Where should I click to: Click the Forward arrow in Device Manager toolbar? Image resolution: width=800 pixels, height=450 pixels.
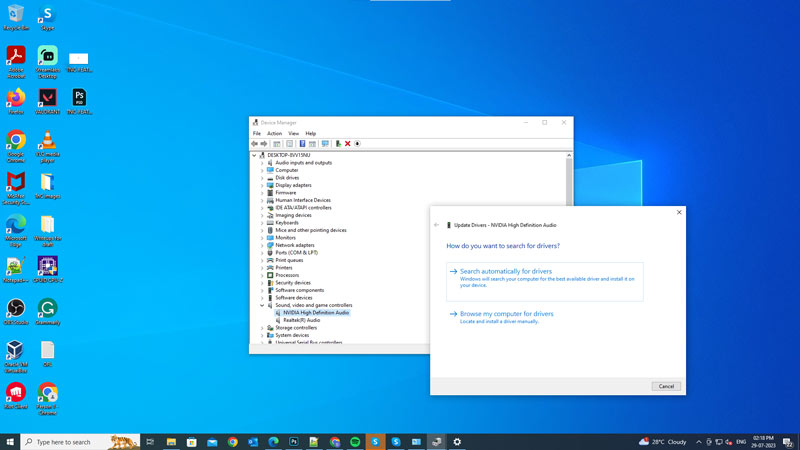point(264,144)
